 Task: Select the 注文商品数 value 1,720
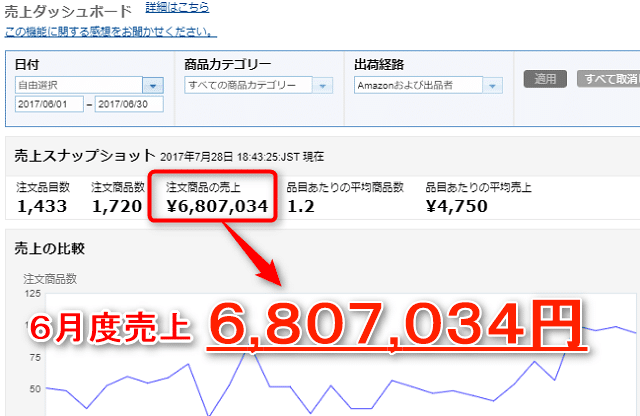coord(118,207)
